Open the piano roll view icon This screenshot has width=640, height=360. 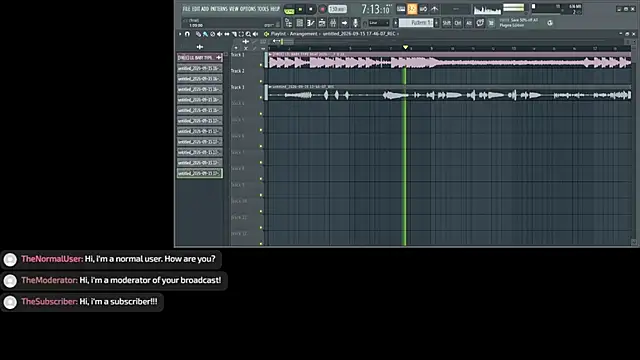[x=322, y=23]
